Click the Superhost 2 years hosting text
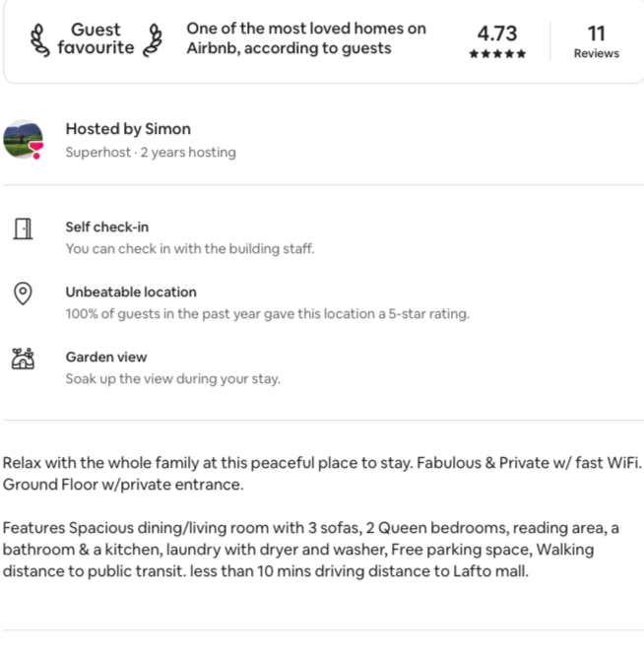Screen dimensions: 644x656 coord(151,153)
